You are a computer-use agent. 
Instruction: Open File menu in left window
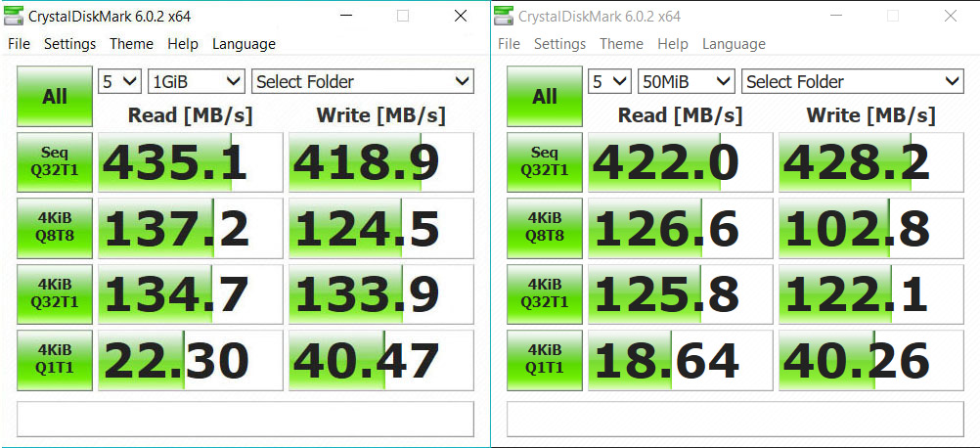19,44
